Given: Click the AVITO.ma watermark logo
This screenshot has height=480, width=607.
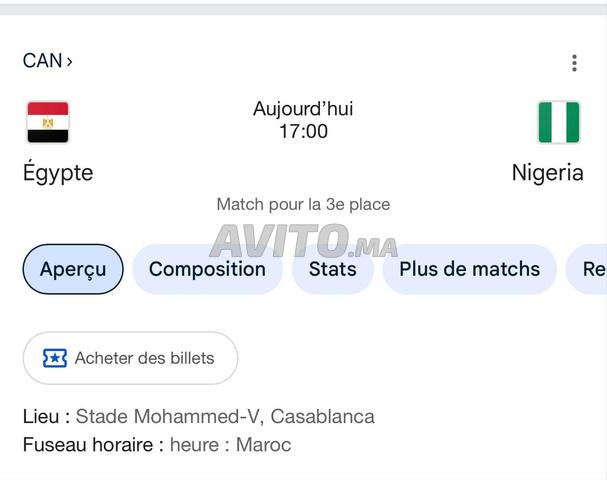Looking at the screenshot, I should [x=303, y=242].
